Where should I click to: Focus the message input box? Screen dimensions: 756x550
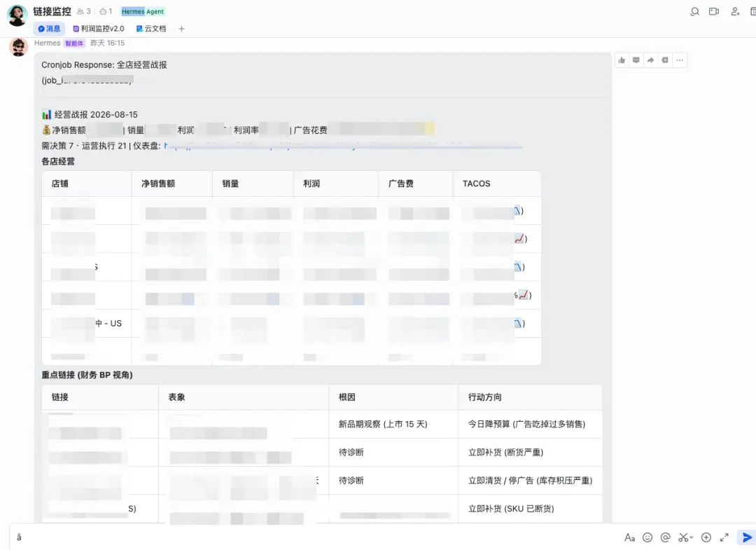[314, 537]
